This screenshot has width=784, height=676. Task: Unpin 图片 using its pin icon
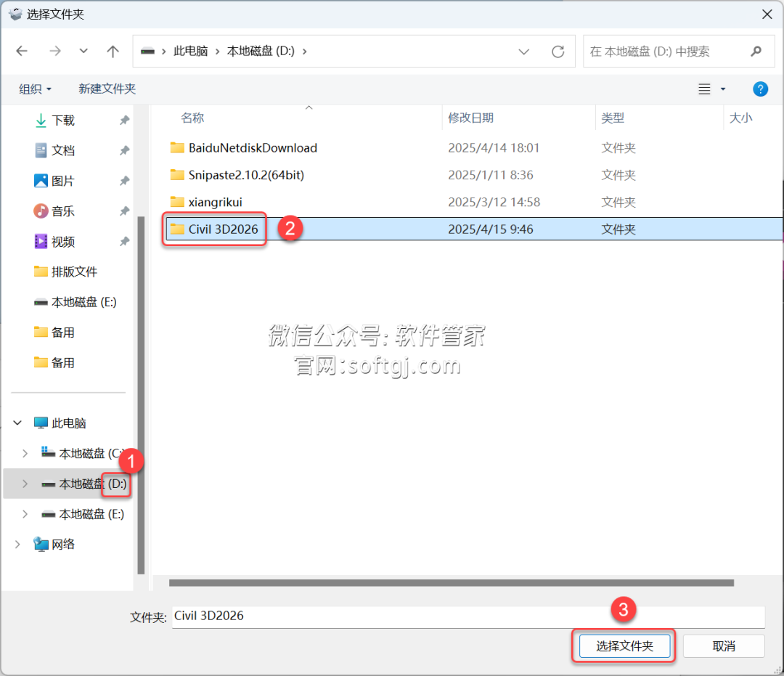125,181
